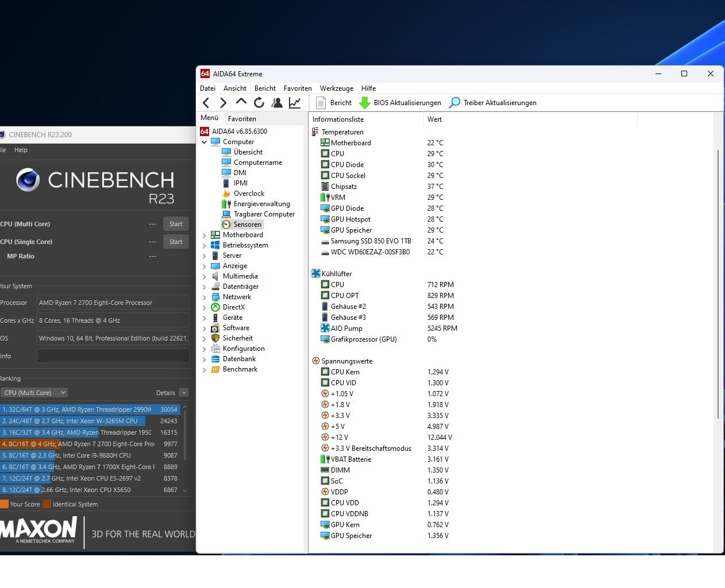725x588 pixels.
Task: Collapse the Computer tree node
Action: 204,142
